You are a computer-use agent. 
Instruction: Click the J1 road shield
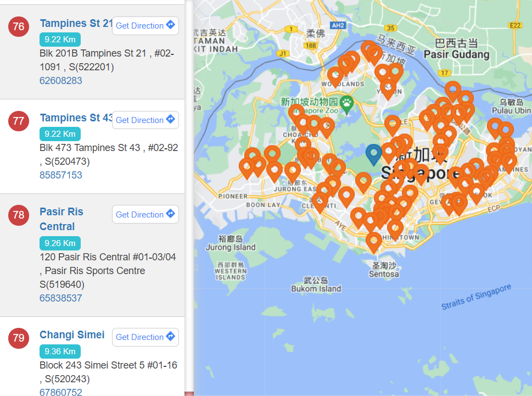(282, 53)
